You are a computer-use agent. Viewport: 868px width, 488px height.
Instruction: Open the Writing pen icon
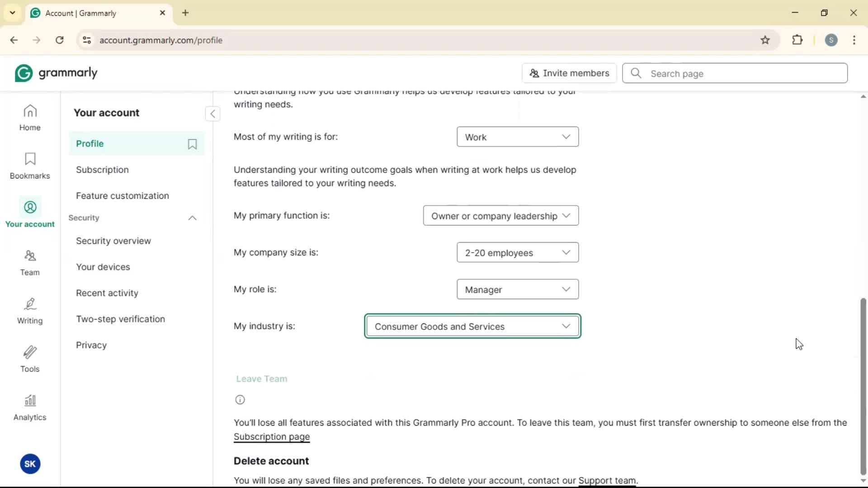[30, 311]
